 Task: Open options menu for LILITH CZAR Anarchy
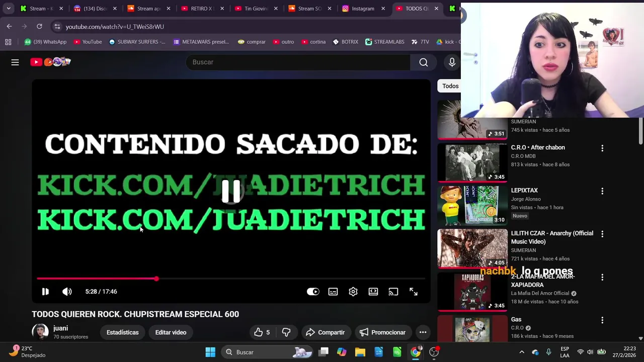pos(602,234)
